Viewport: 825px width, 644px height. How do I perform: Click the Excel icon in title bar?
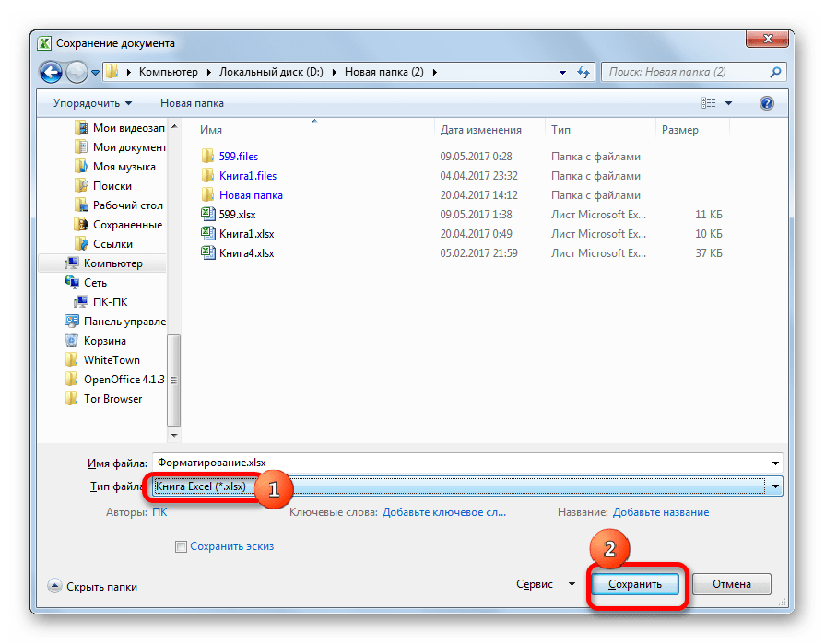(44, 43)
